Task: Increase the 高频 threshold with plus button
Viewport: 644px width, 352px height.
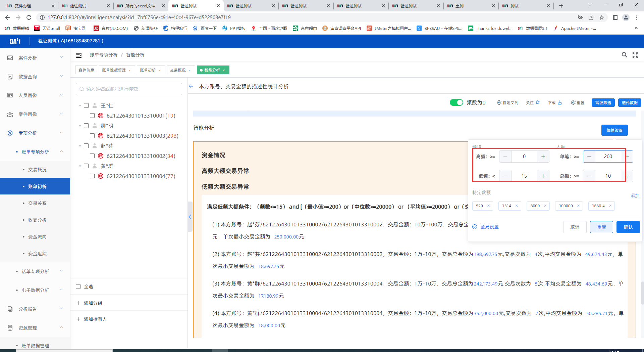Action: [543, 157]
